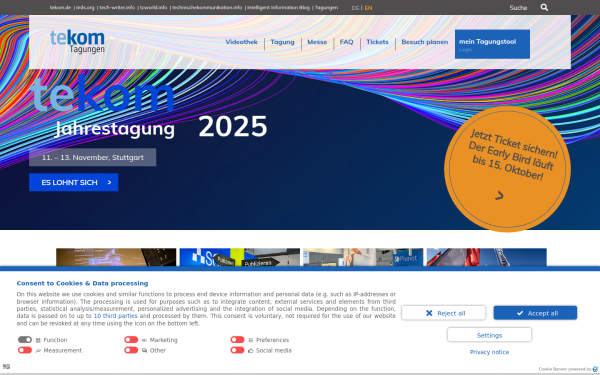Image resolution: width=600 pixels, height=375 pixels.
Task: Open the 10 third parties link
Action: [x=115, y=316]
